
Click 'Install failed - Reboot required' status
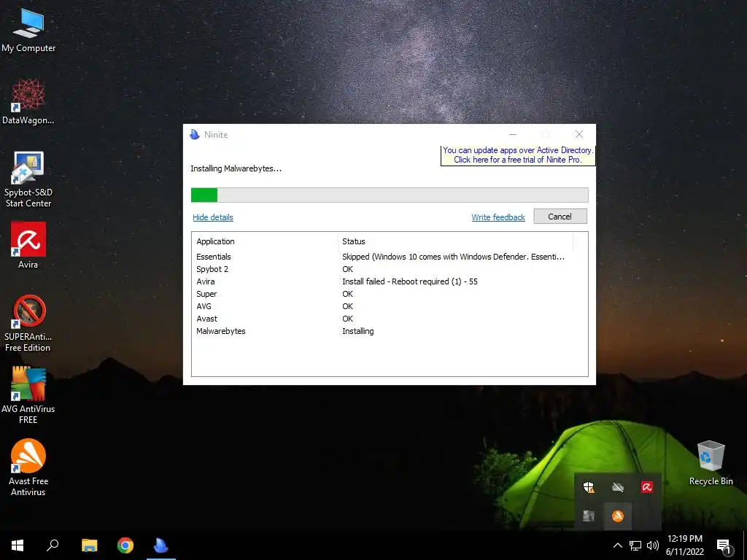point(410,281)
